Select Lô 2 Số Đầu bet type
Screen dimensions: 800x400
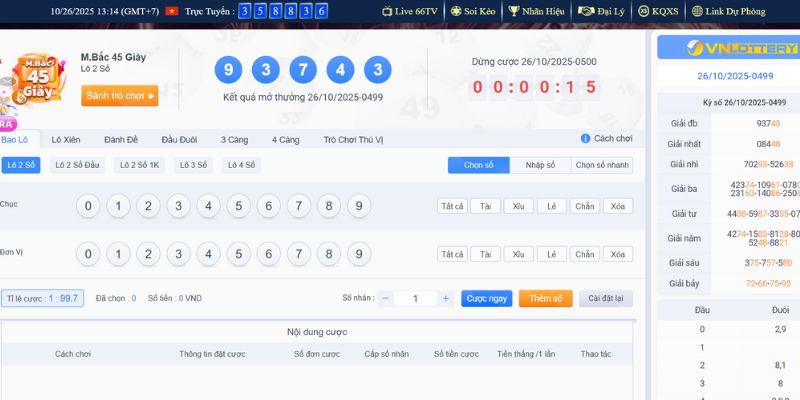pos(77,165)
